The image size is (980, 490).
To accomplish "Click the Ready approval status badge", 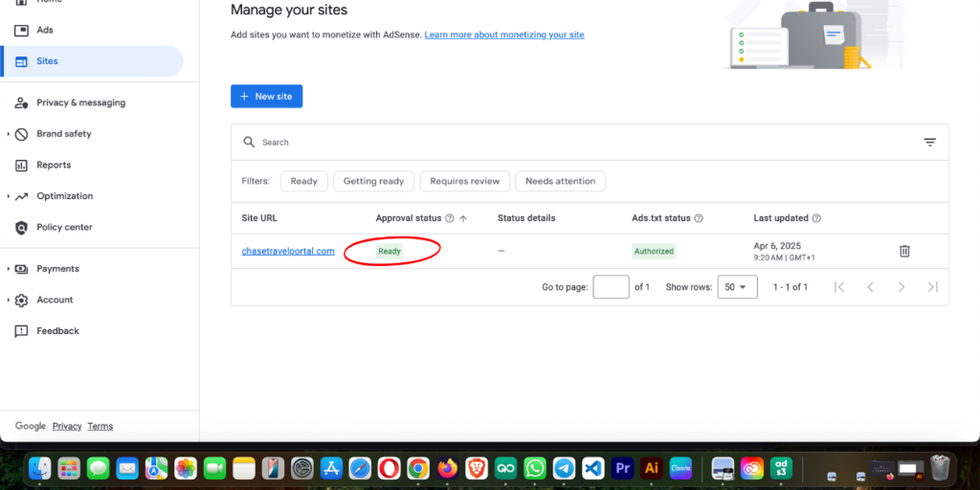I will pos(390,252).
